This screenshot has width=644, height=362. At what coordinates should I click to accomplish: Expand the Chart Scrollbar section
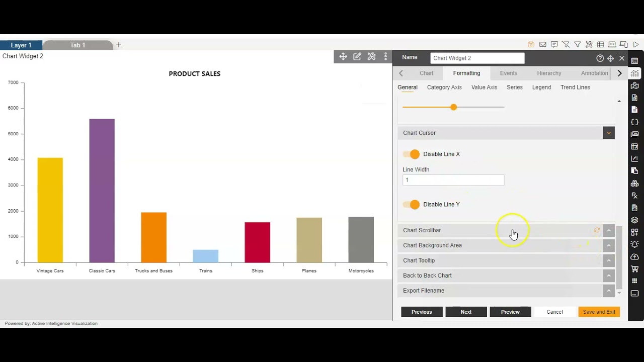point(609,230)
